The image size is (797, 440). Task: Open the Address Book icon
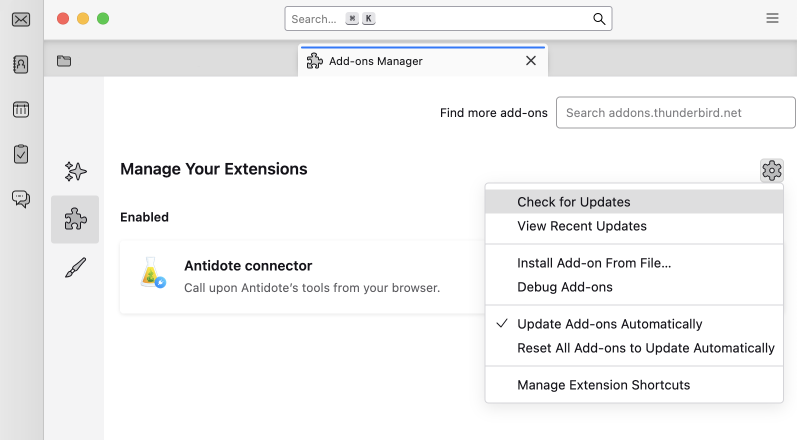point(21,64)
